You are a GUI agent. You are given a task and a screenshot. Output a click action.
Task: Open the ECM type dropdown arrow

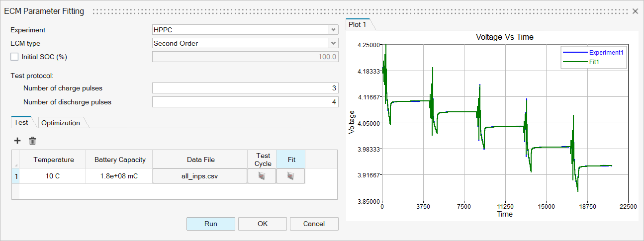(x=333, y=43)
